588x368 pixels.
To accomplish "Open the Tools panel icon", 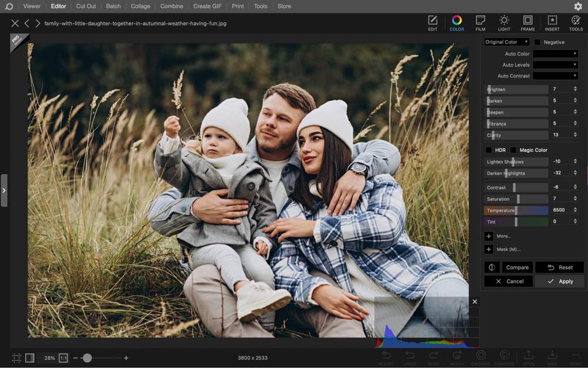I will point(576,23).
